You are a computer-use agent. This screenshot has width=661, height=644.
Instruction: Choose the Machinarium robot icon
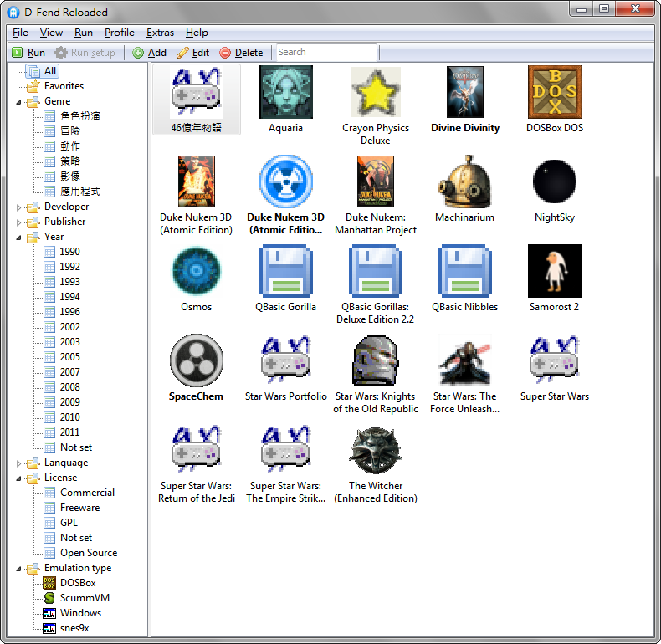click(465, 181)
